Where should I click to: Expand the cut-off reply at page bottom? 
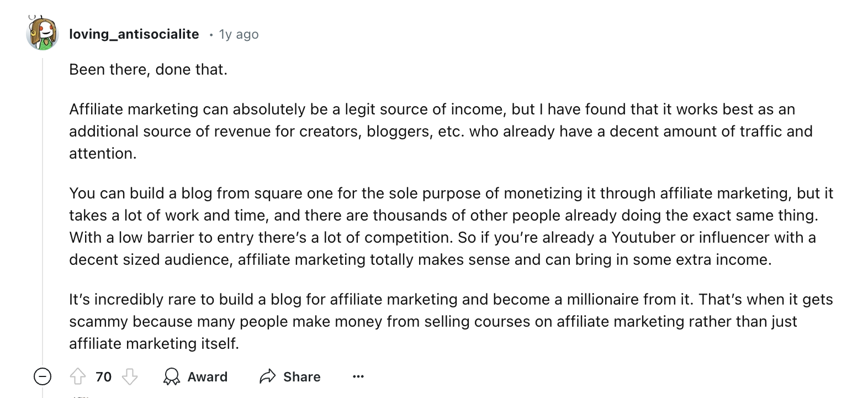coord(77,396)
